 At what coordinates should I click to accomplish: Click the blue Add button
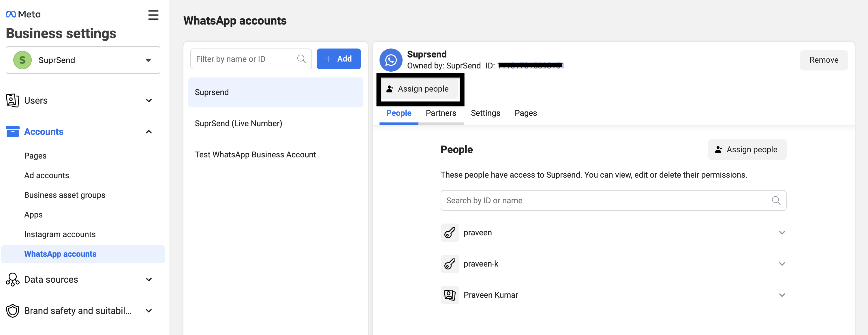tap(338, 59)
